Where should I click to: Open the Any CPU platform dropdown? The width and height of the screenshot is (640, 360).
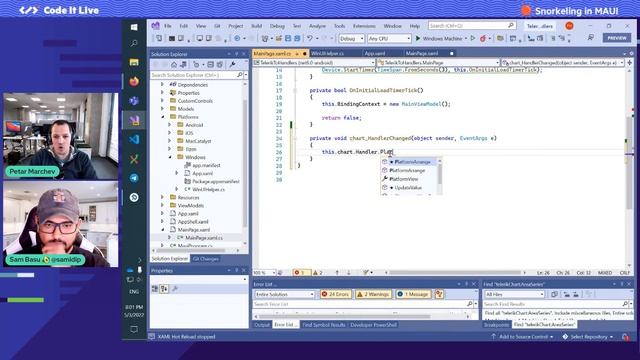click(389, 38)
